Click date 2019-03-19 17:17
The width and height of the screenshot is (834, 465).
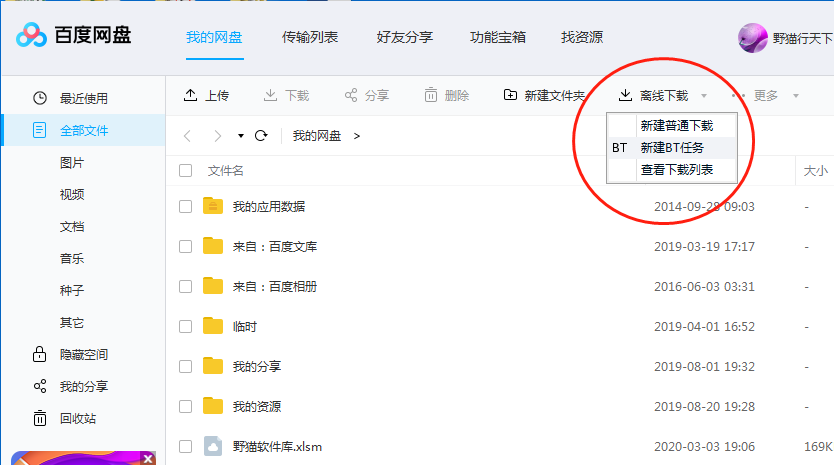(704, 246)
